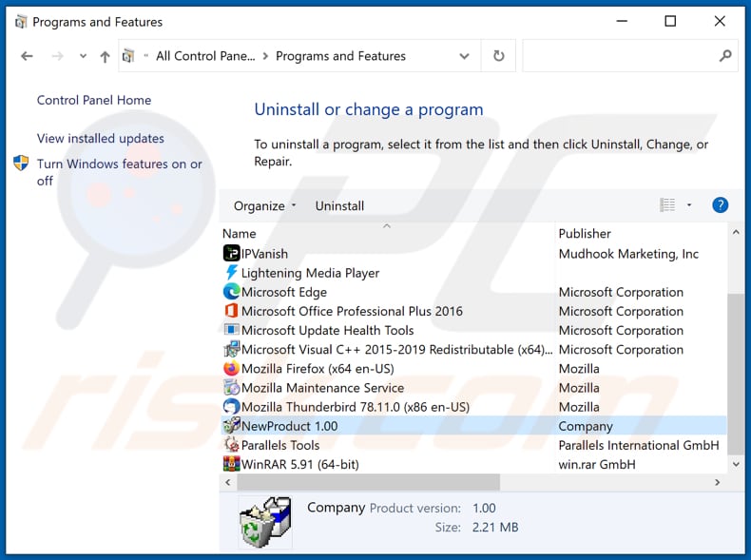Open Help with the question mark icon
The height and width of the screenshot is (560, 751).
tap(720, 205)
